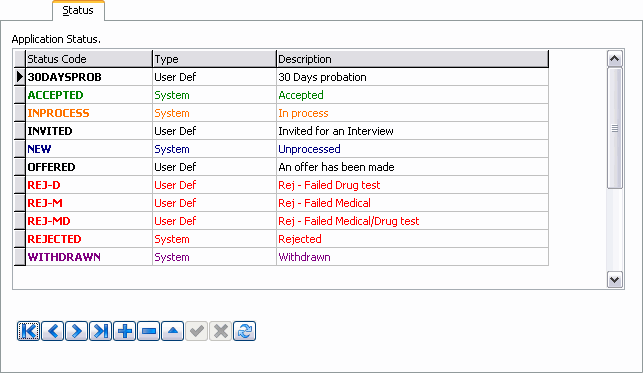The height and width of the screenshot is (373, 643).
Task: Click 'Invited for an Interview' description
Action: click(413, 131)
